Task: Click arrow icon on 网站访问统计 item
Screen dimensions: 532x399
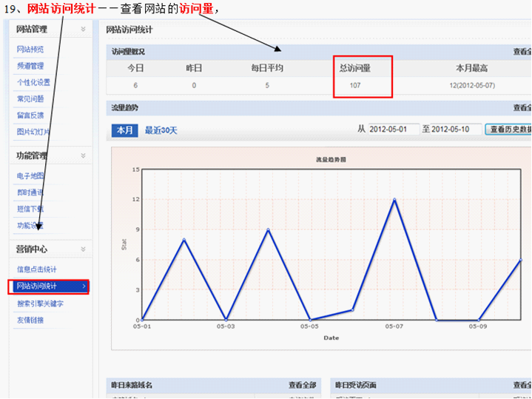Action: point(84,286)
